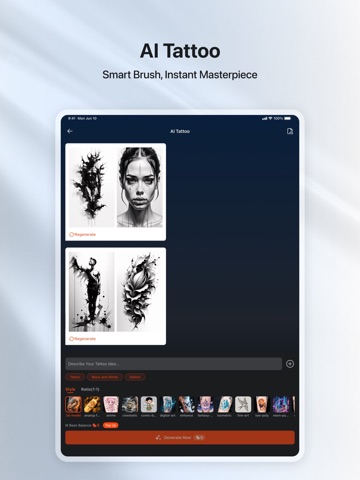The width and height of the screenshot is (360, 480).
Task: Choose the neon-punk style icon
Action: [281, 405]
